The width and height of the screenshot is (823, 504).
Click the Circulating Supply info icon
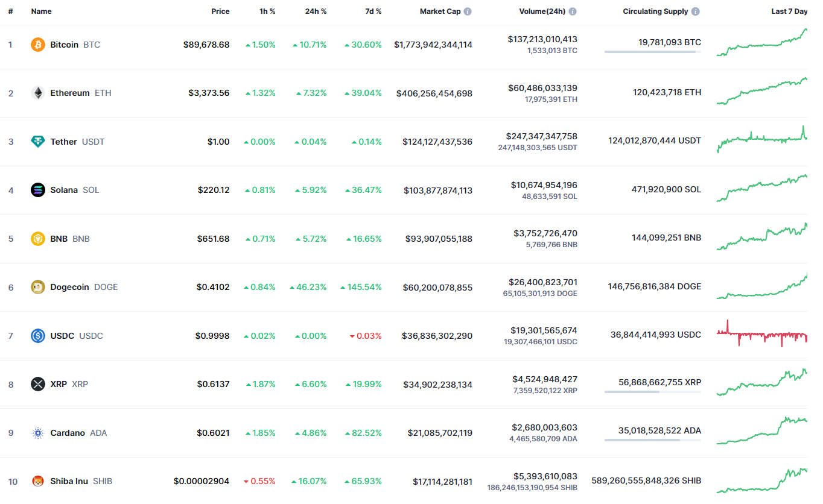click(x=696, y=11)
